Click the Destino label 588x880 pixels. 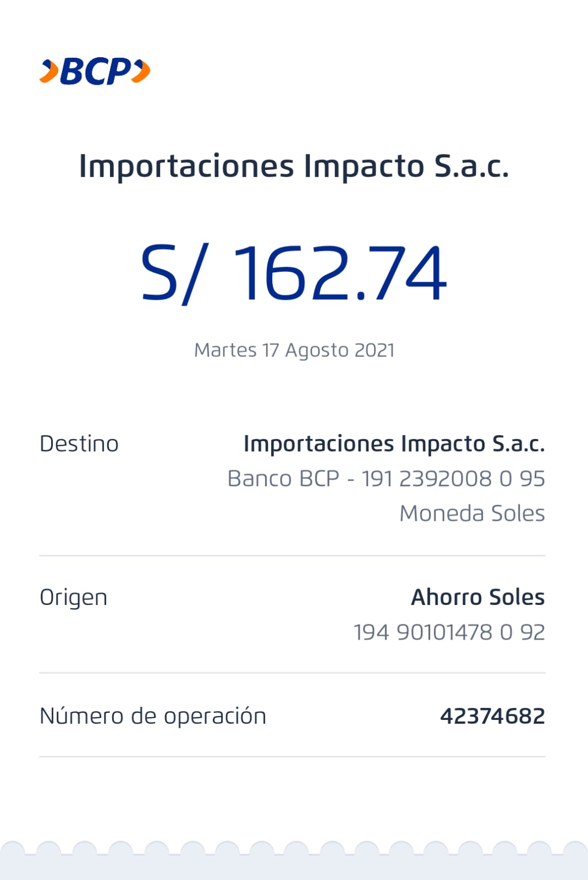pyautogui.click(x=79, y=444)
